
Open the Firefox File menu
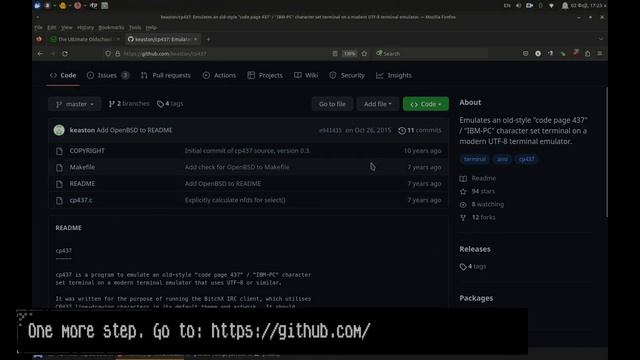[x=38, y=27]
